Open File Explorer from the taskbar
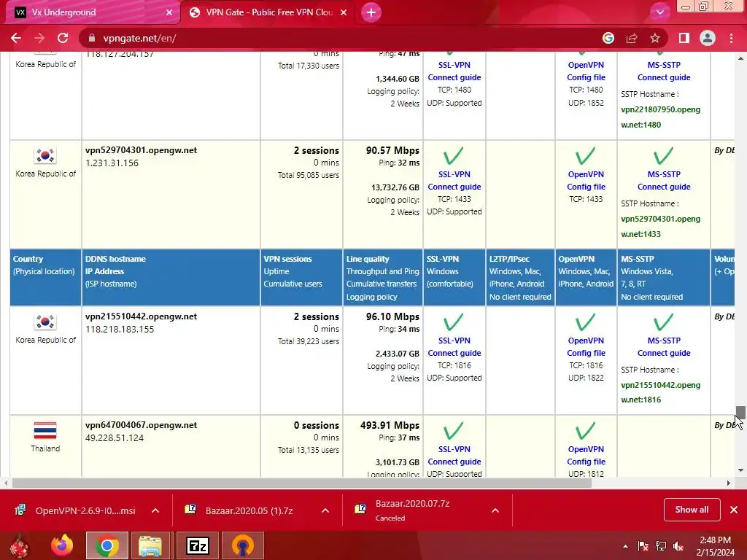 click(150, 545)
